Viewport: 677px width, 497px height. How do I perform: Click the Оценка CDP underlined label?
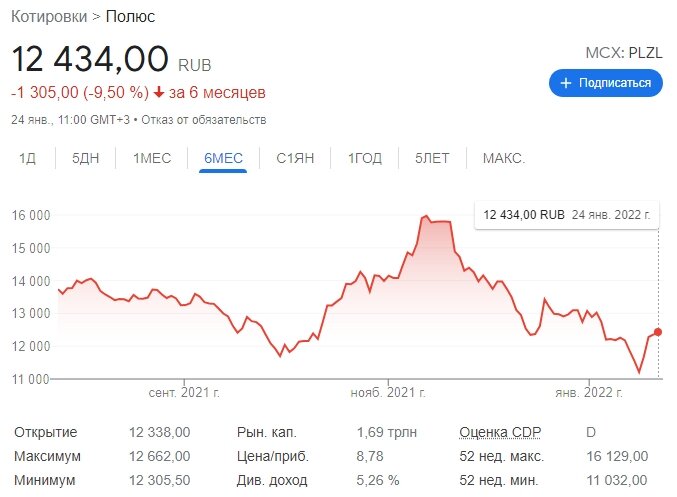pos(500,432)
